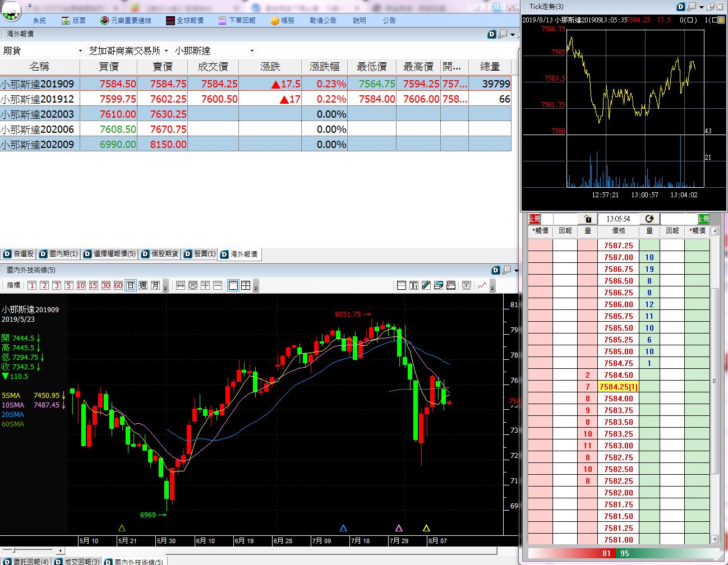Select daily 日 chart period
Screen dimensions: 728x565
tap(131, 285)
